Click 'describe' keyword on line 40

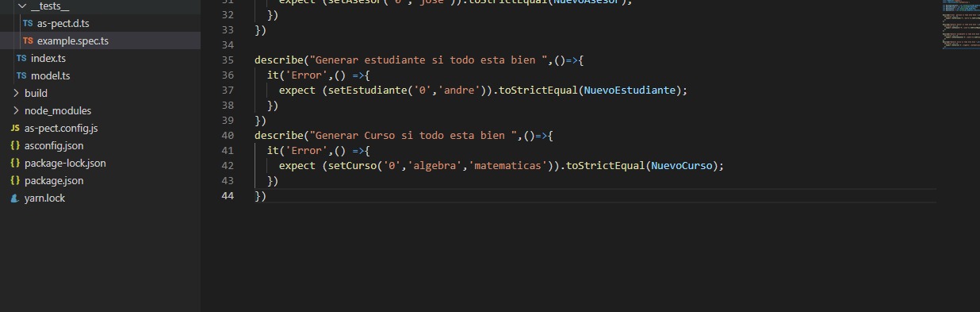coord(279,135)
